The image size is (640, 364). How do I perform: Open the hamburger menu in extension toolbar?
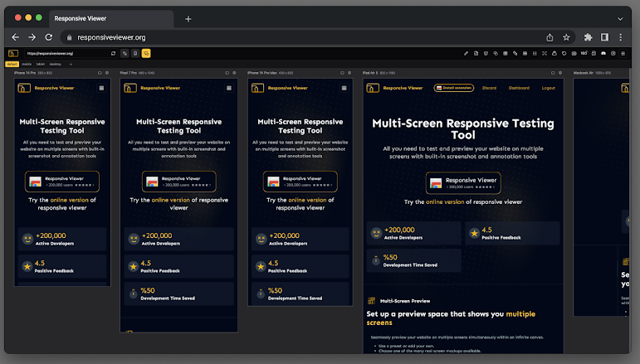[x=623, y=53]
